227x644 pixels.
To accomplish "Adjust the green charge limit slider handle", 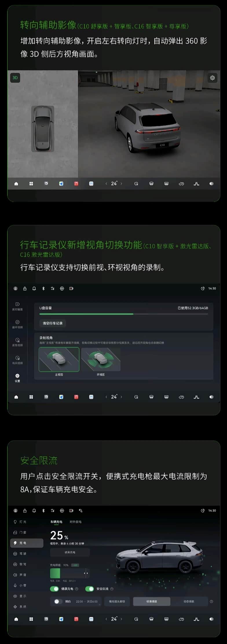I will [86, 573].
